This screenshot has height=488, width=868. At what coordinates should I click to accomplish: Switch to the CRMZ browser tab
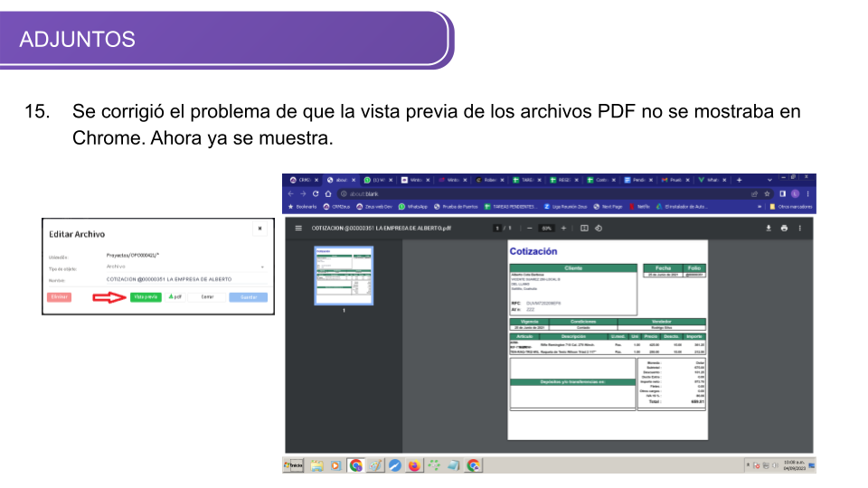coord(302,180)
